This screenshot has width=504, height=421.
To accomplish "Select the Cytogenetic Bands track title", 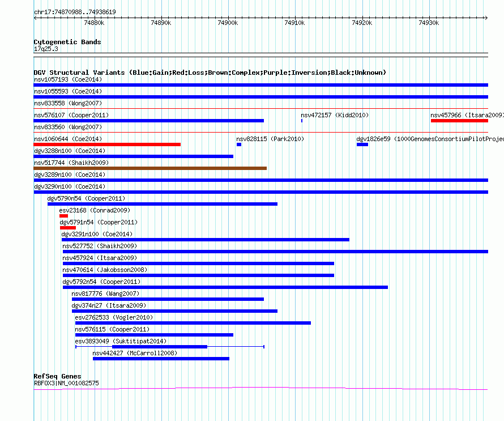I will [x=67, y=42].
